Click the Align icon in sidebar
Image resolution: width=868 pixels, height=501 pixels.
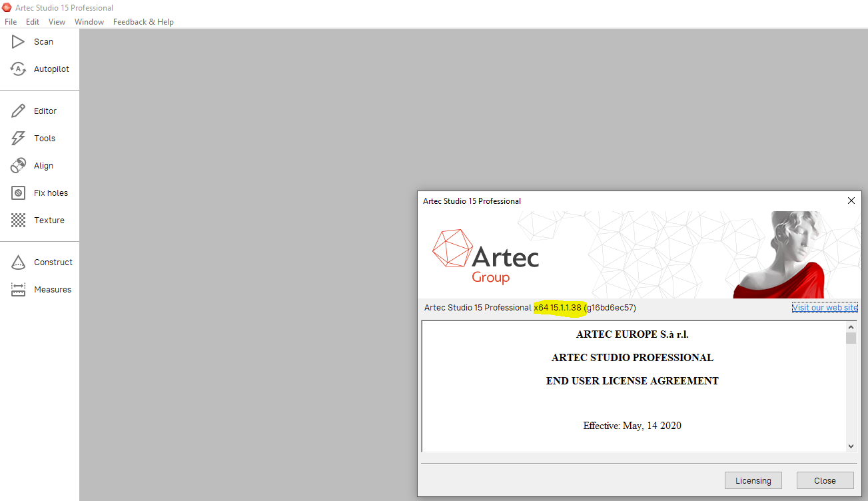[18, 166]
